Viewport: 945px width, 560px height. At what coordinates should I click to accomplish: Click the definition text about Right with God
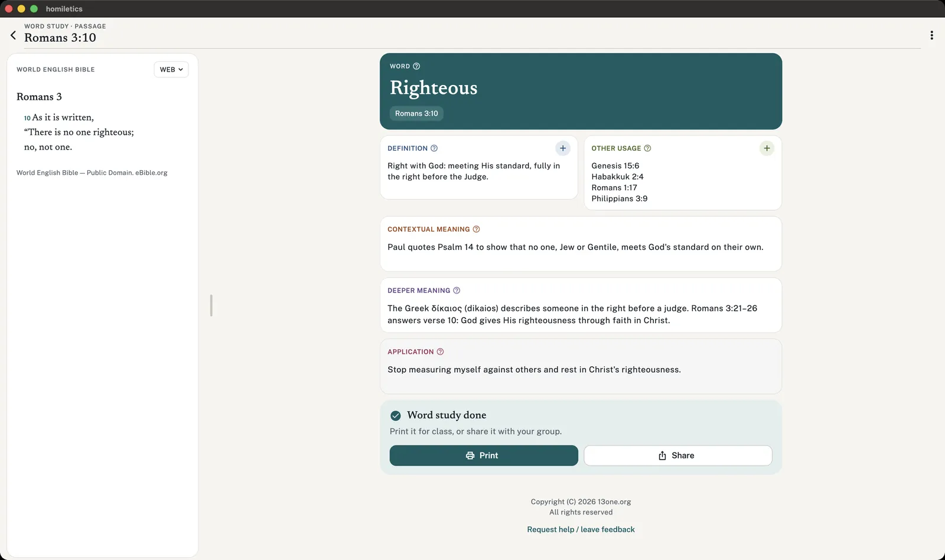[474, 171]
